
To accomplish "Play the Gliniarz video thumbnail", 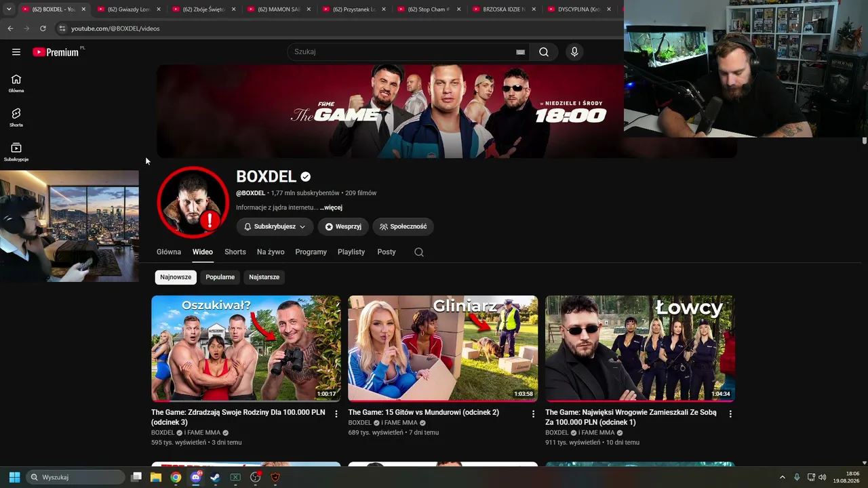I will [443, 348].
